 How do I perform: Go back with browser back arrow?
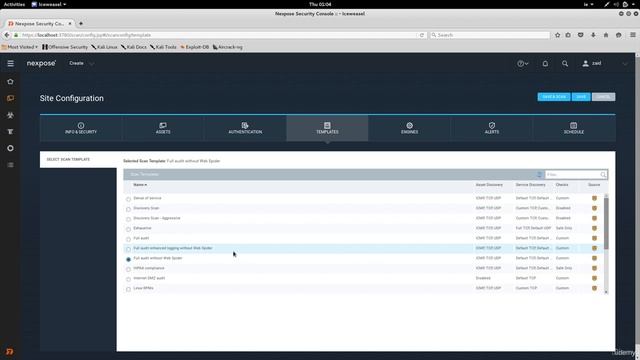pos(7,35)
